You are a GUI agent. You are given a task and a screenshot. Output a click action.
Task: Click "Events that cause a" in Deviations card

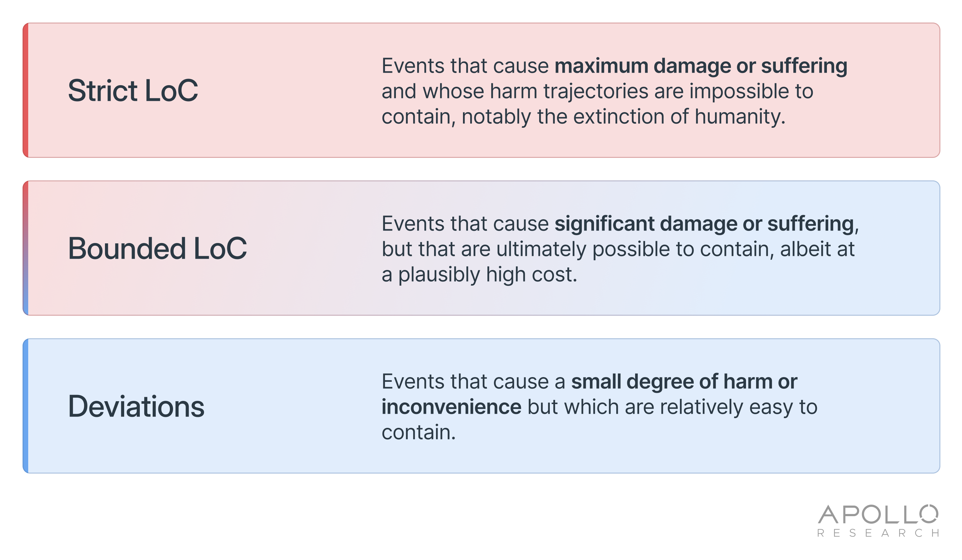[473, 381]
